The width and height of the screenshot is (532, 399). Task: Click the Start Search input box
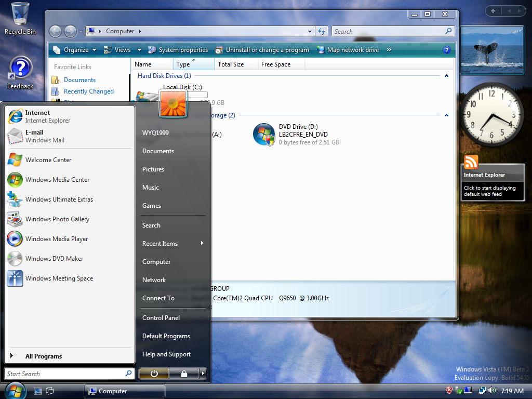pos(65,374)
